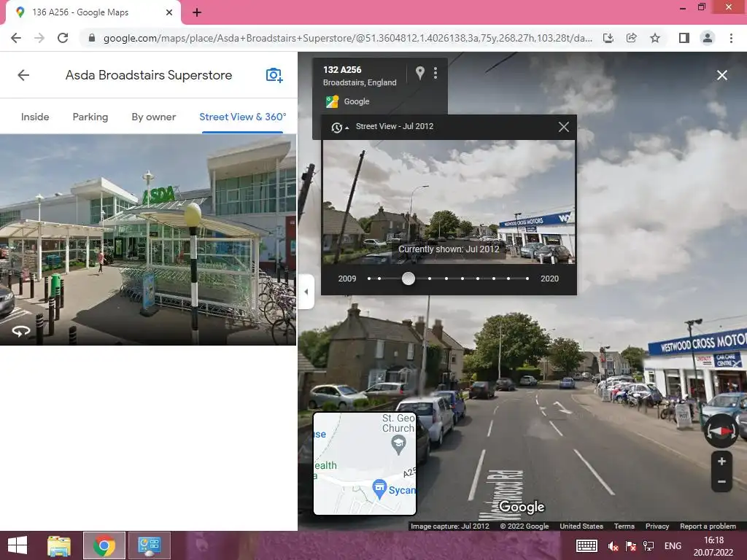Toggle the time travel clock dropdown
Screen dimensions: 747x560
(339, 127)
